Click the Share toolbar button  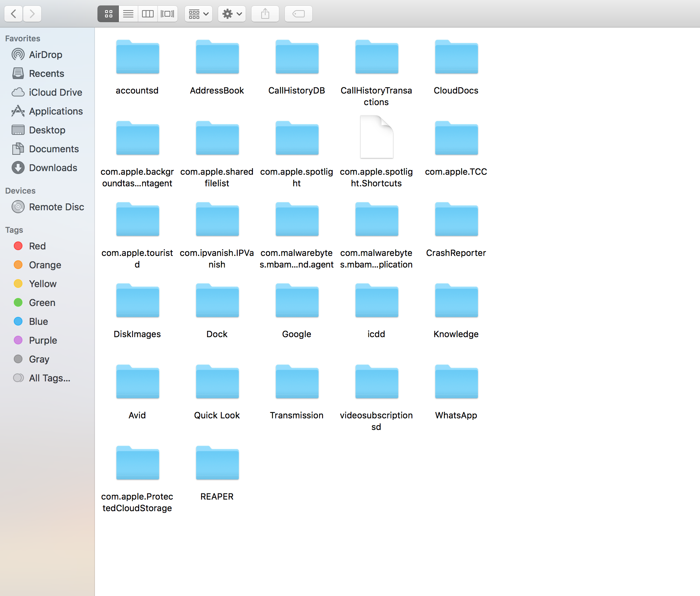pyautogui.click(x=265, y=14)
